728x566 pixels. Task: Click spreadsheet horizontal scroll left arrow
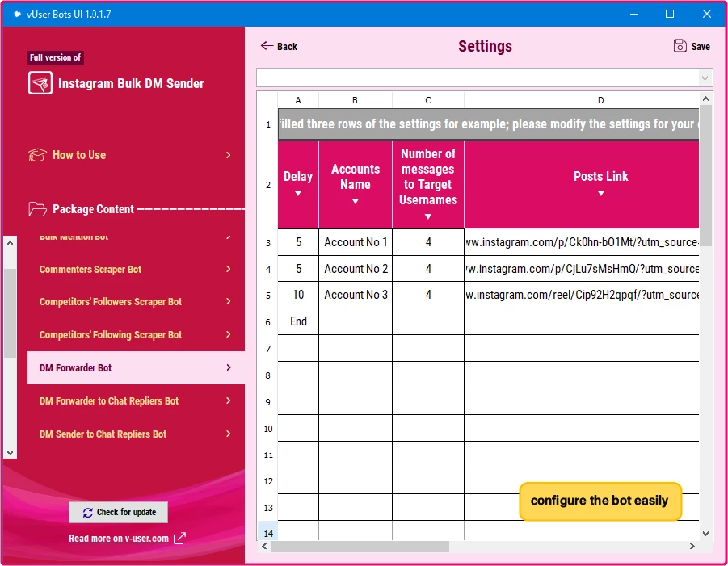264,547
